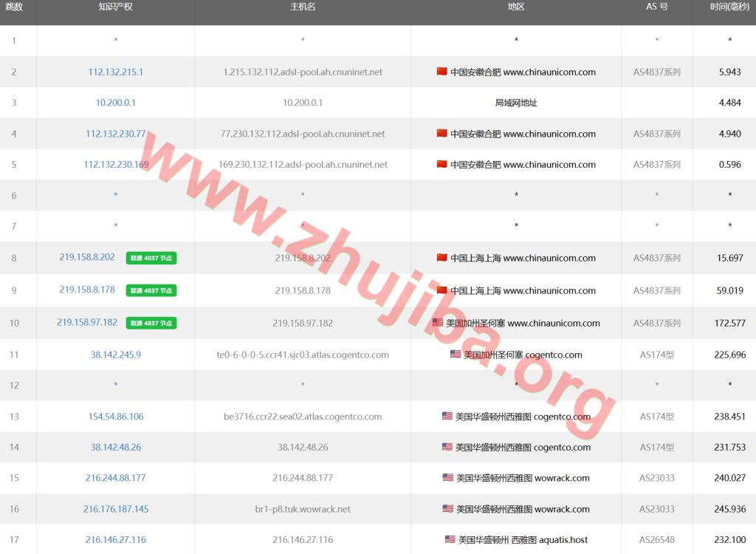
Task: Click the 主机名 column header
Action: pos(303,7)
